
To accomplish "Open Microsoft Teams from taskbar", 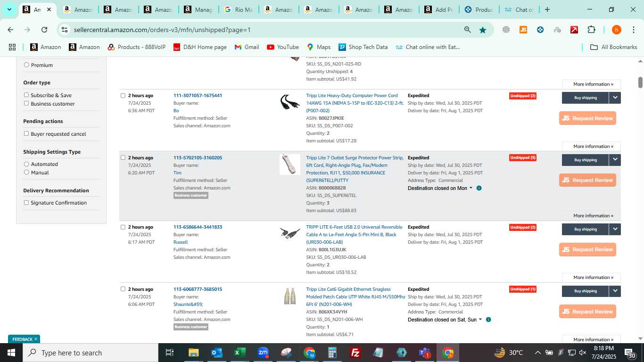I will [x=425, y=353].
